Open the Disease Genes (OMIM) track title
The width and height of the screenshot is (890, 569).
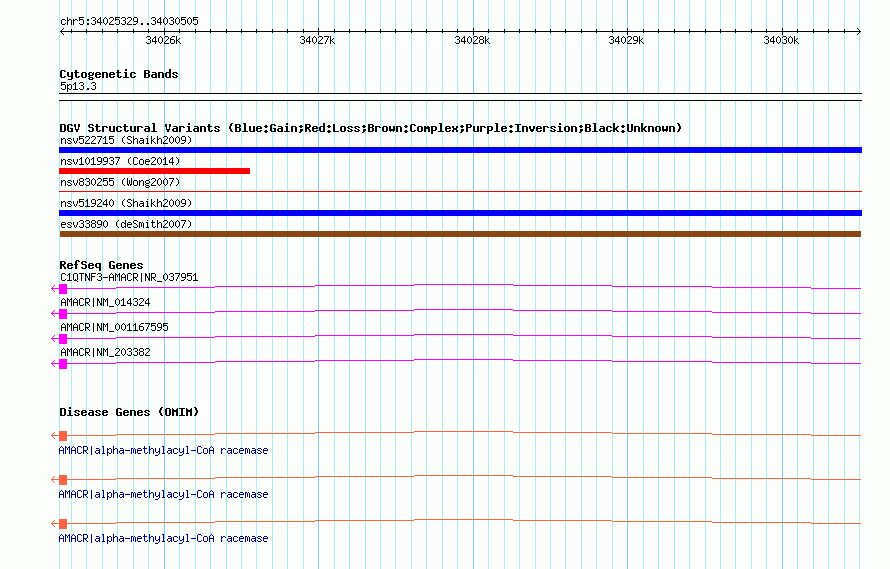click(129, 412)
